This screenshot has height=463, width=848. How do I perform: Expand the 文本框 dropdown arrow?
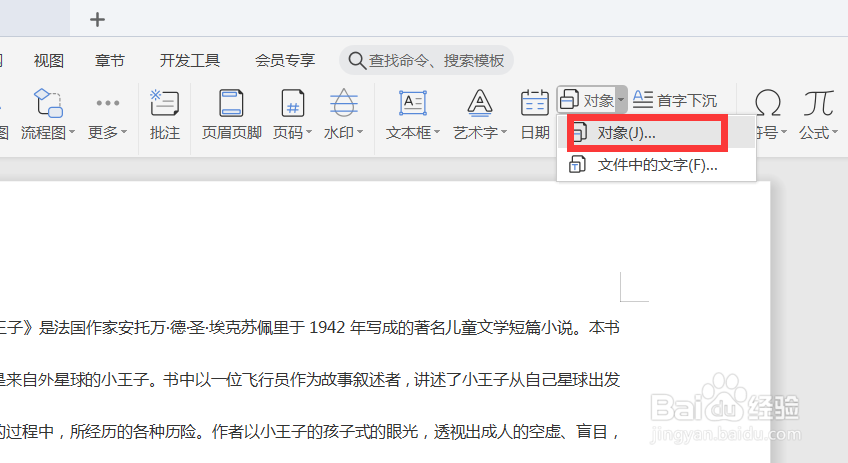(x=437, y=132)
